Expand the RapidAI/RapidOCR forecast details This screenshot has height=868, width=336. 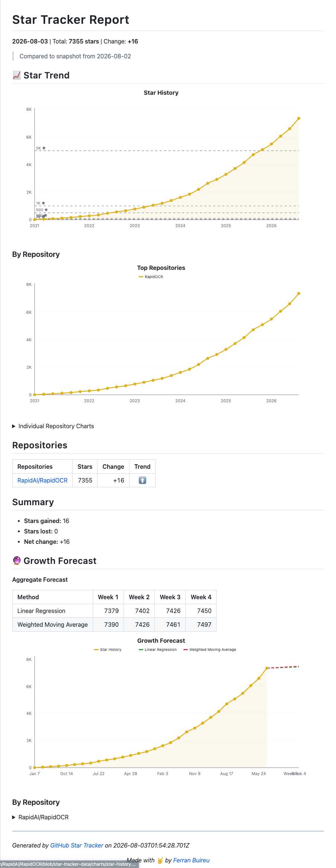pos(41,817)
